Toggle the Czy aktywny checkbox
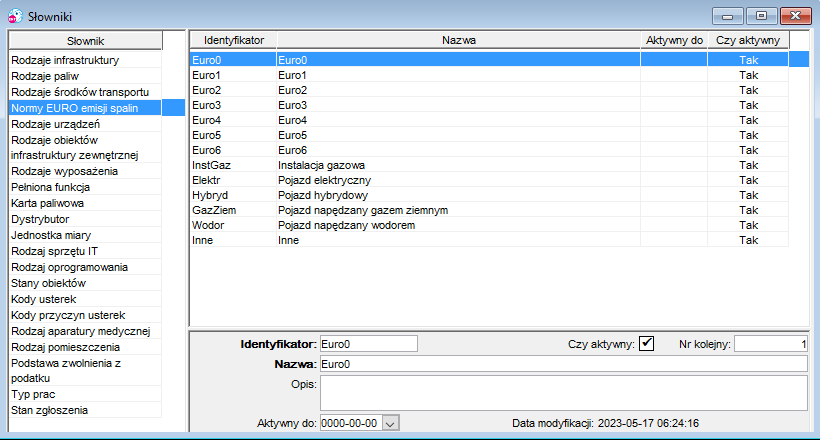This screenshot has height=440, width=820. pyautogui.click(x=646, y=344)
